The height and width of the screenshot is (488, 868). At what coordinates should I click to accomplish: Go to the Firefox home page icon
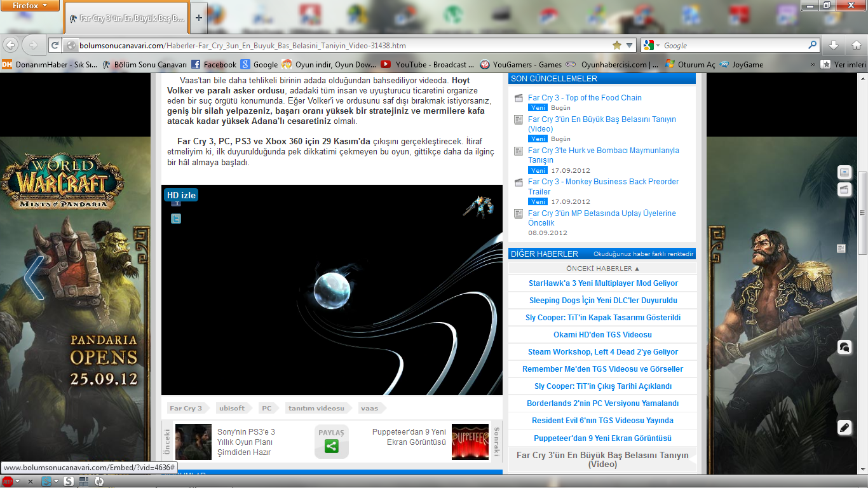pyautogui.click(x=855, y=45)
